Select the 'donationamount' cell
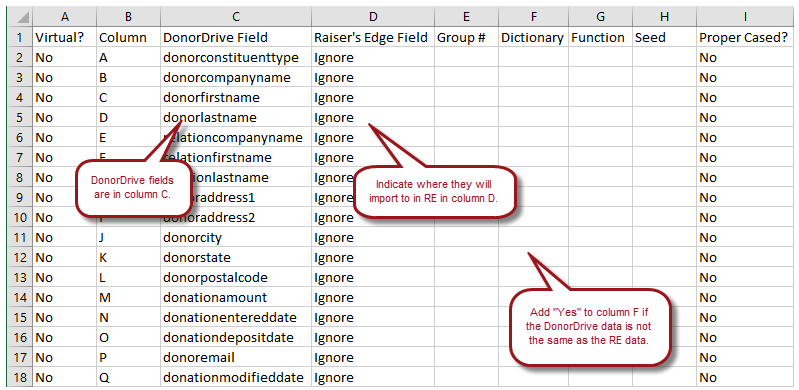Viewport: 799px width, 390px height. pyautogui.click(x=235, y=298)
